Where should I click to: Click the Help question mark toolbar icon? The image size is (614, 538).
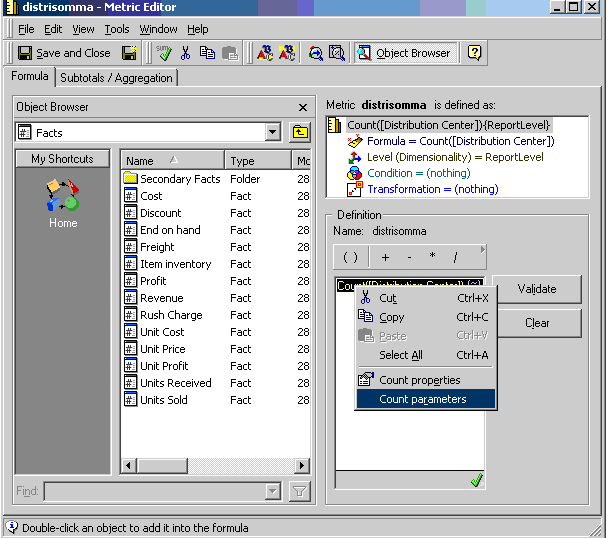tap(474, 52)
